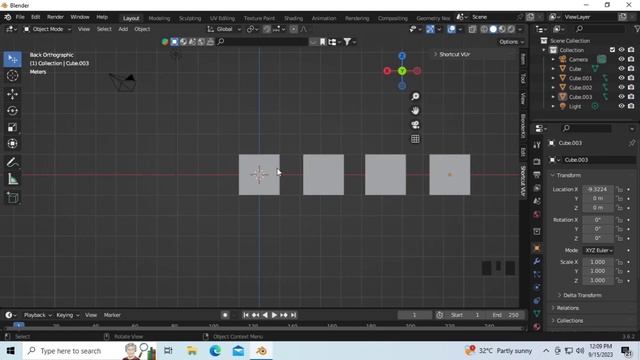Screen dimensions: 640x360
Task: Switch to the Sculpting workspace tab
Action: pos(190,18)
